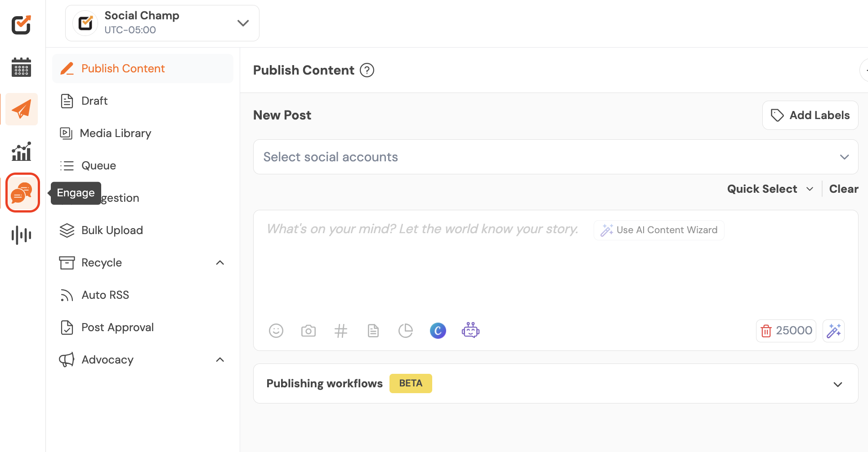This screenshot has height=452, width=868.
Task: Open the Bulk Upload menu item
Action: [112, 230]
